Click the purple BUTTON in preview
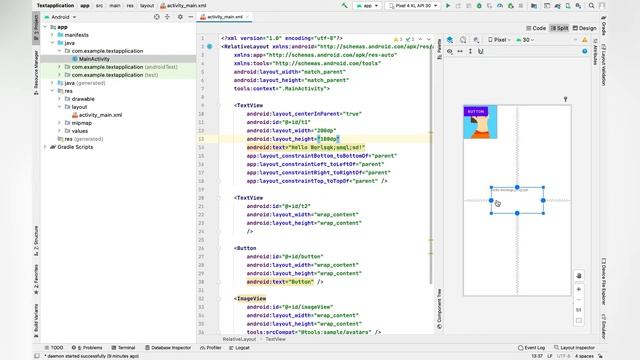The image size is (640, 360). [476, 111]
